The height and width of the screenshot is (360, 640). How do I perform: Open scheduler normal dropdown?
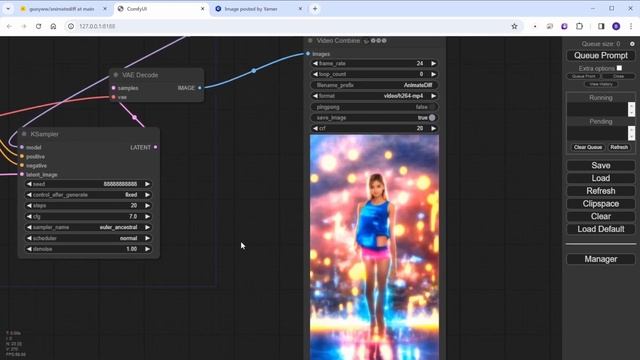88,238
